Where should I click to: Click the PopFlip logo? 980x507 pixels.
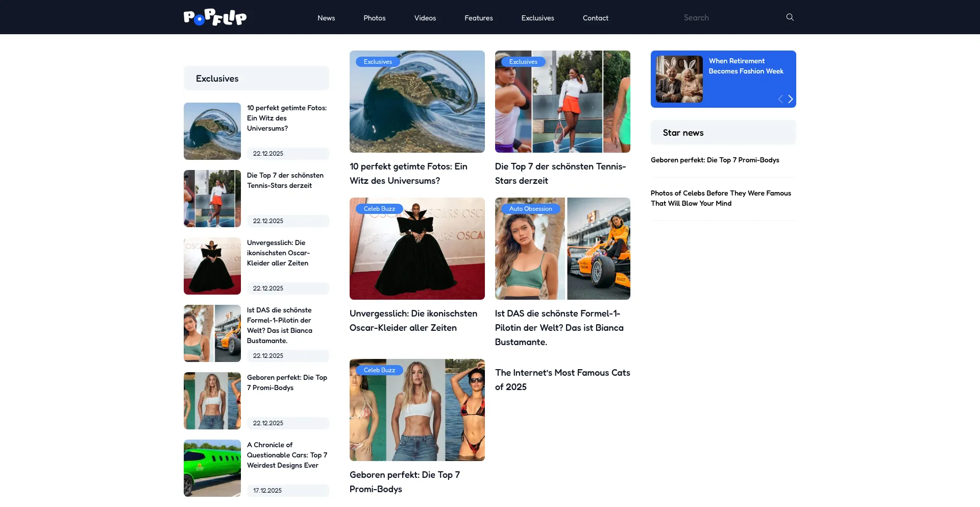click(x=215, y=17)
